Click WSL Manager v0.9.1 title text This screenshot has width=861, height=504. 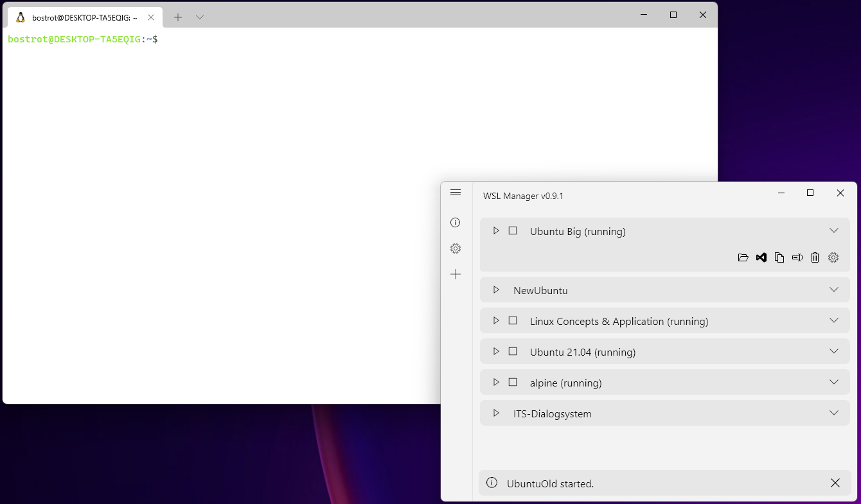click(x=523, y=196)
